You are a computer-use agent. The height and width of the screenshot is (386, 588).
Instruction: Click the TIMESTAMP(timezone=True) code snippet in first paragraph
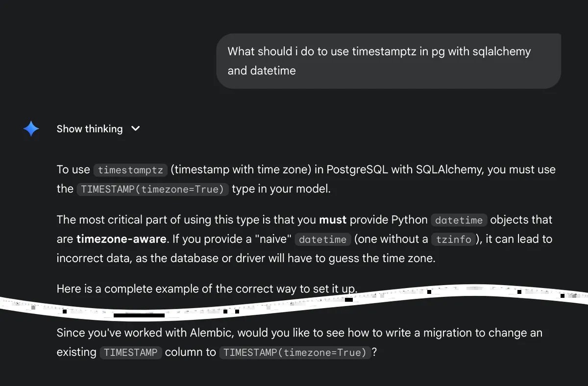pos(152,189)
